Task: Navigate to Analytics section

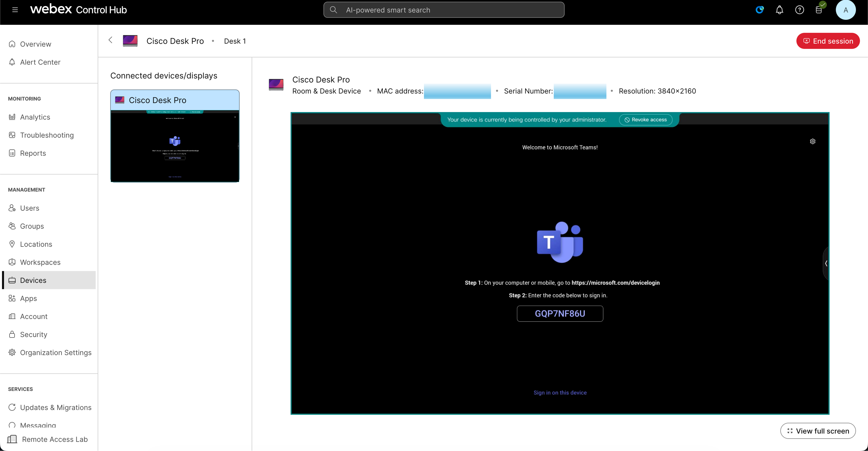Action: [35, 117]
